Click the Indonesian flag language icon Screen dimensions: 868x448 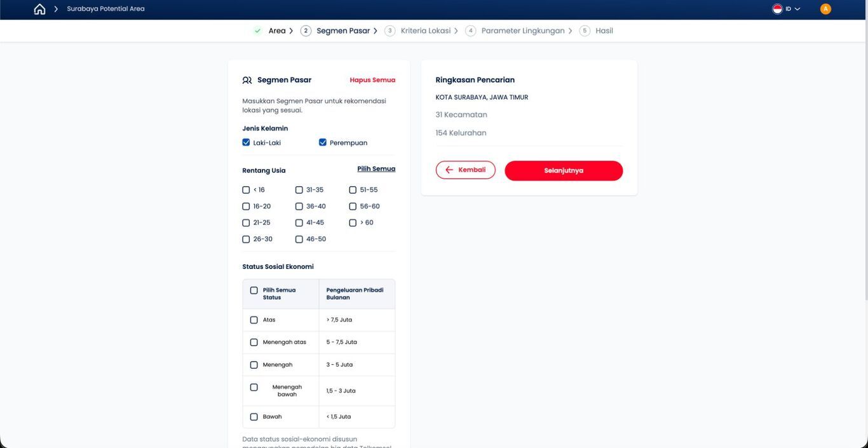click(x=777, y=9)
